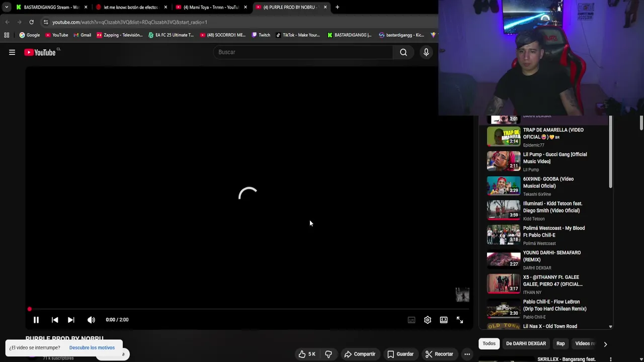Go back in browser history

(x=7, y=22)
